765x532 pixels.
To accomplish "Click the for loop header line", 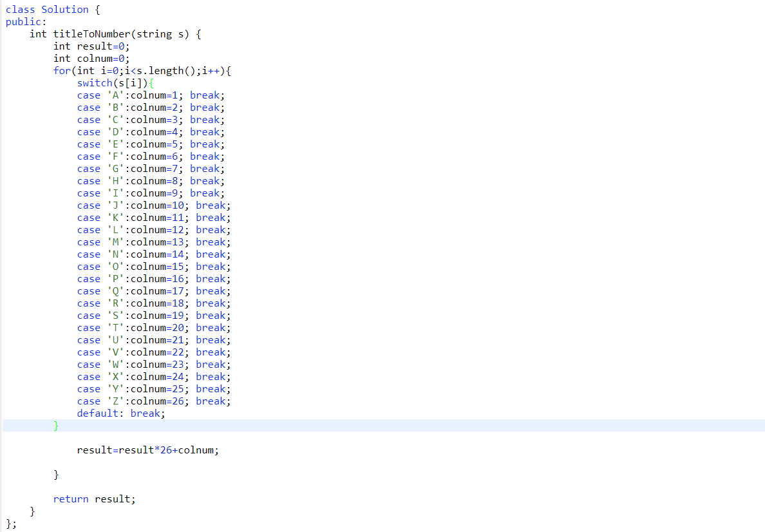I will 142,71.
